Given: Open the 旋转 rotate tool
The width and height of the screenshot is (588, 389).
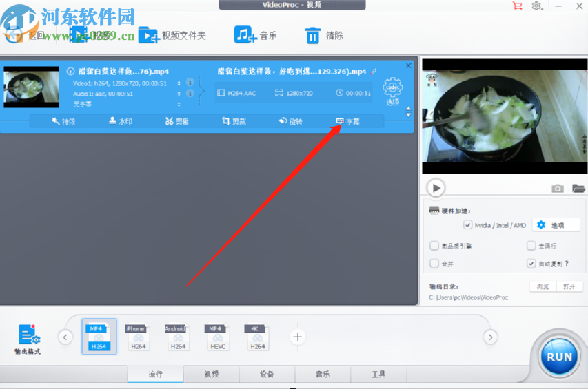Looking at the screenshot, I should 290,121.
